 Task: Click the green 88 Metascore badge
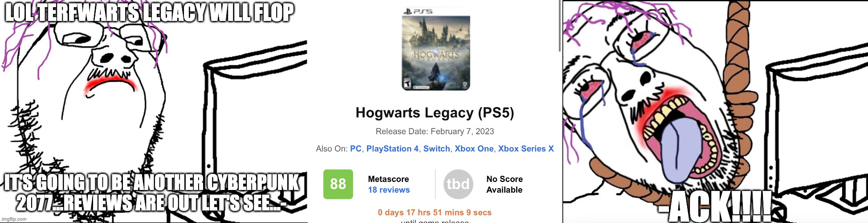(x=338, y=184)
